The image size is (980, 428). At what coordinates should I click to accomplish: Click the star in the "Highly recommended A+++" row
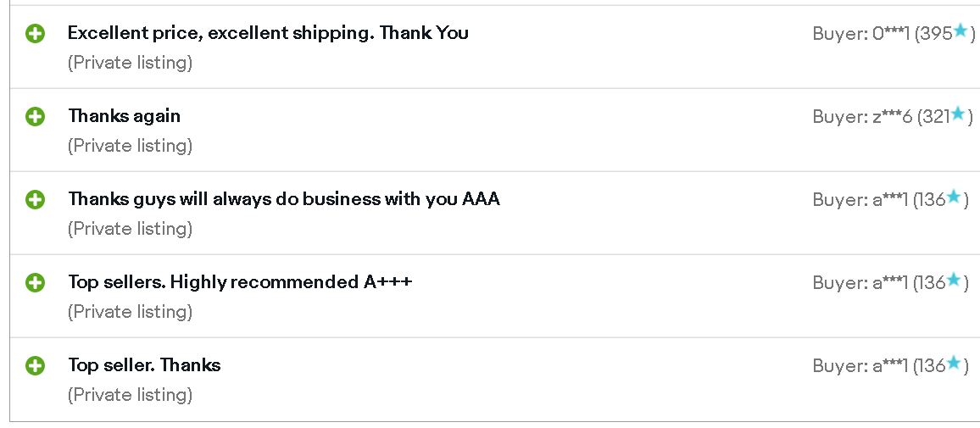tap(953, 280)
